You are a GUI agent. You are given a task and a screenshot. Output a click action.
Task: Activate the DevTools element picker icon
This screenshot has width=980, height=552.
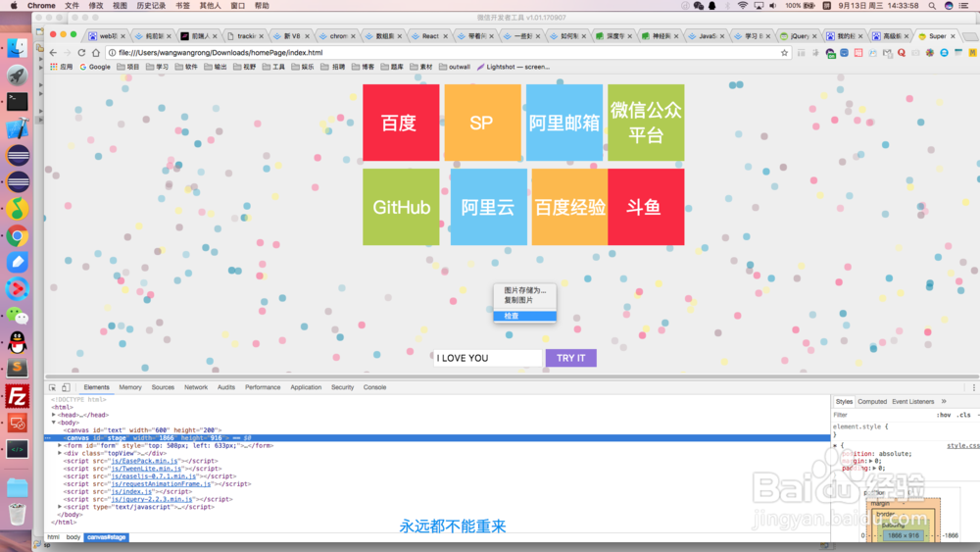(x=53, y=387)
